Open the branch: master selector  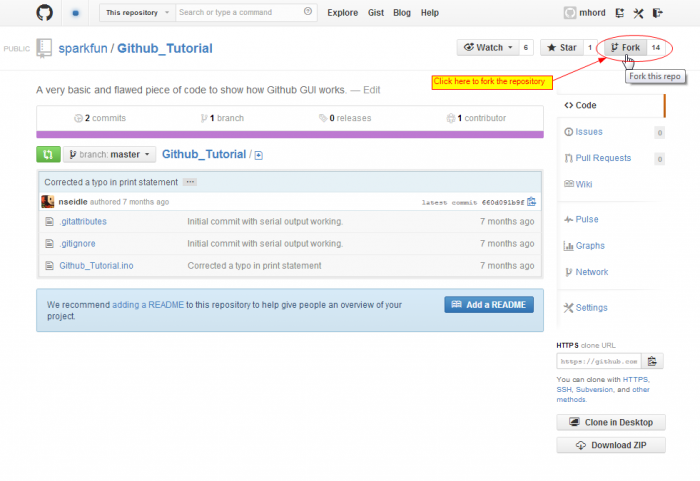coord(109,155)
